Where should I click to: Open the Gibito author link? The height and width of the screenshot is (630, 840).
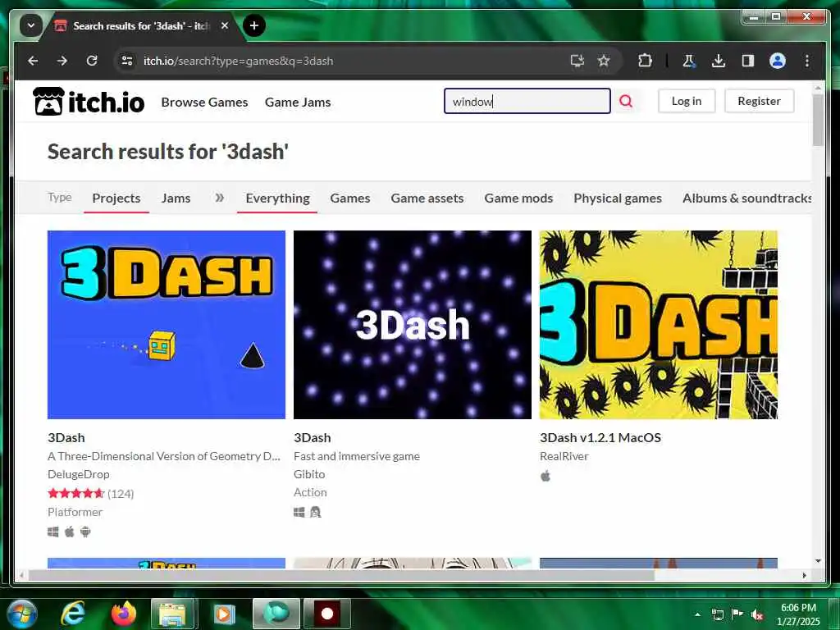(x=309, y=474)
